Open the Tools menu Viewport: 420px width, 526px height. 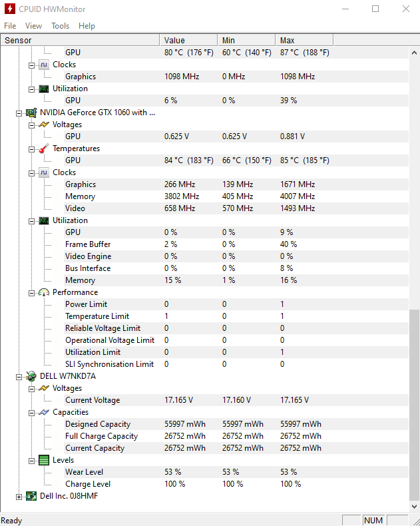pyautogui.click(x=60, y=26)
